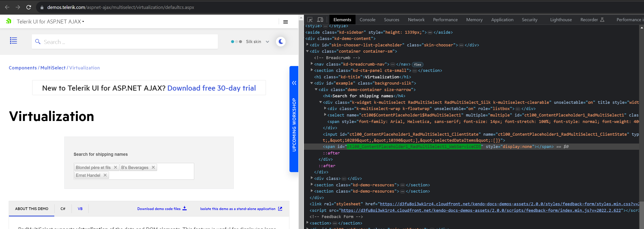Image resolution: width=644 pixels, height=229 pixels.
Task: Collapse the div id example node
Action: point(312,83)
